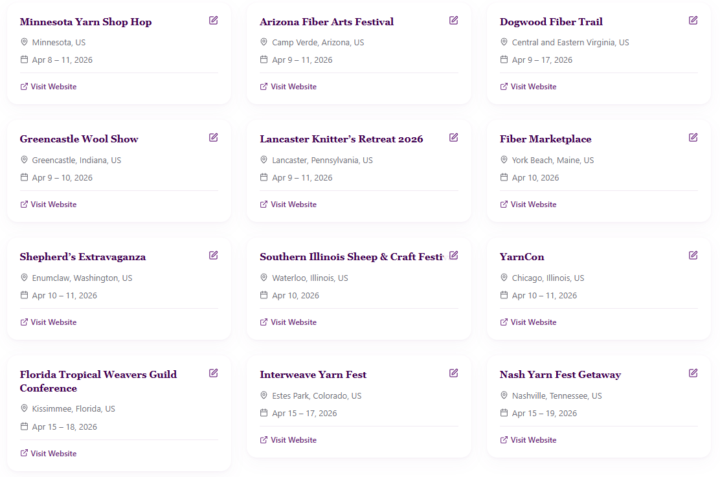Screen dimensions: 720x477
Task: Click the Waterloo, Illinois, US location
Action: [310, 278]
